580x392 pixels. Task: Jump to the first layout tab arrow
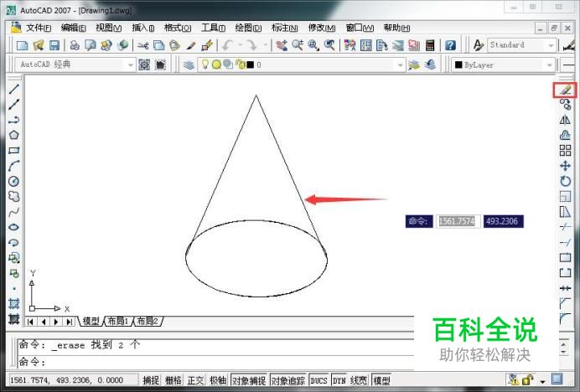coord(31,322)
